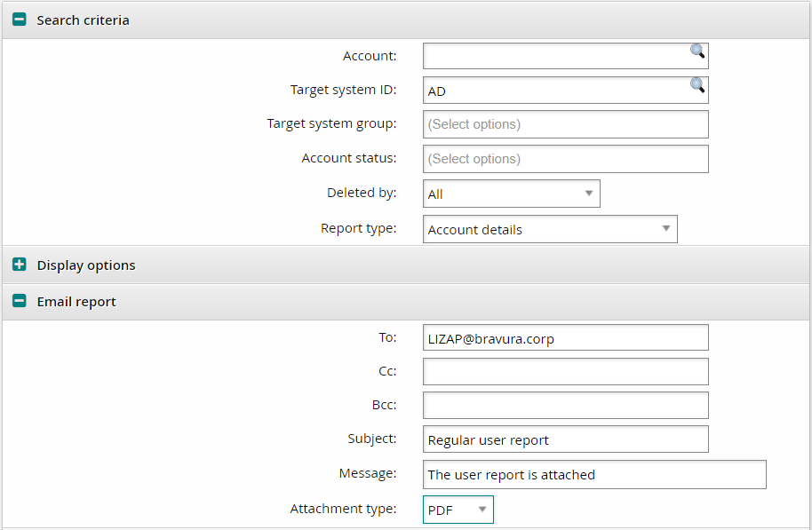Viewport: 812px width, 530px height.
Task: Collapse the Search criteria section
Action: point(20,20)
